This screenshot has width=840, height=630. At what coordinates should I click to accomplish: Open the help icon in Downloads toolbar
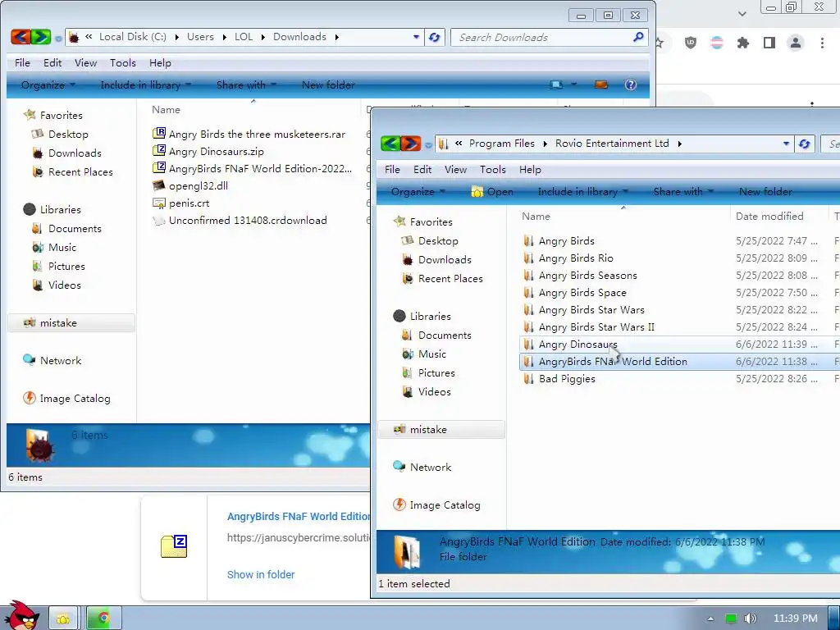(x=631, y=84)
